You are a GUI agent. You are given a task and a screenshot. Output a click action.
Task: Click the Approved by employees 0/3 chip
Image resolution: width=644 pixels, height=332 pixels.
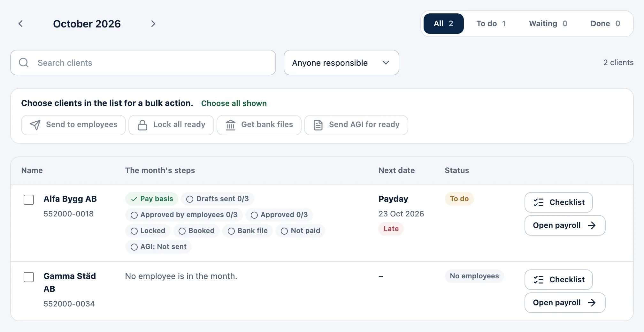184,215
